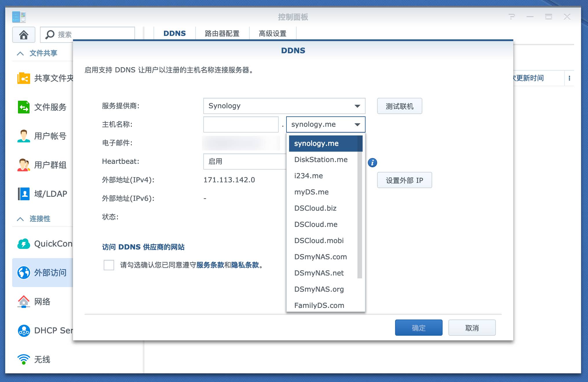Screen dimensions: 588x382
Task: Select DSCloud.biz from domain list
Action: click(x=315, y=208)
